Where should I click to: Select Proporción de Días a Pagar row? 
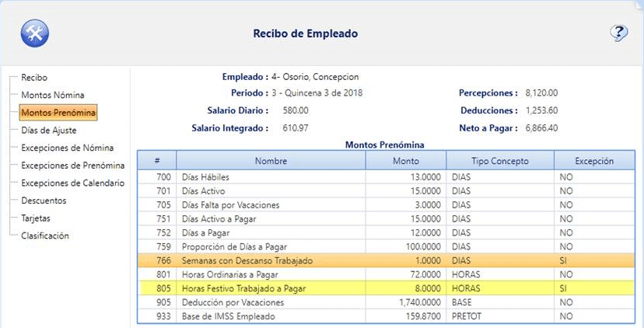point(386,246)
